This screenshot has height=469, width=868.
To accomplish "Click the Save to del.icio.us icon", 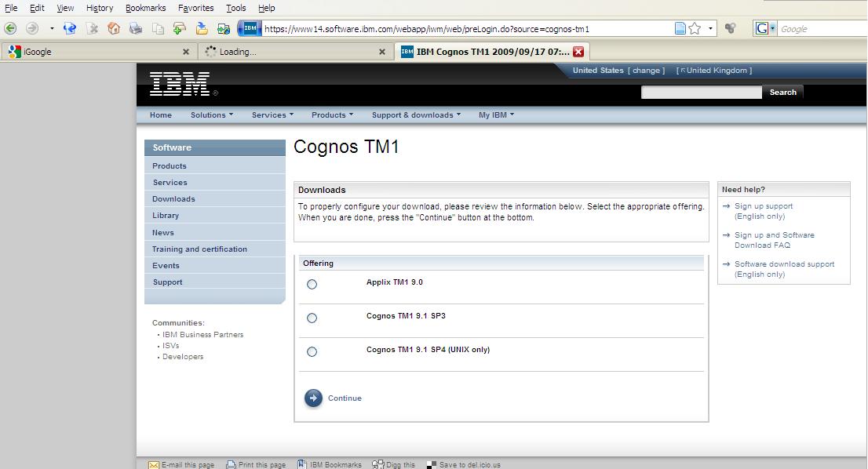I will tap(432, 465).
